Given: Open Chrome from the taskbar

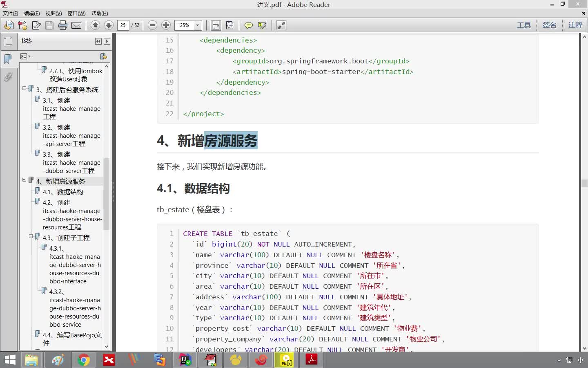Looking at the screenshot, I should pos(83,360).
